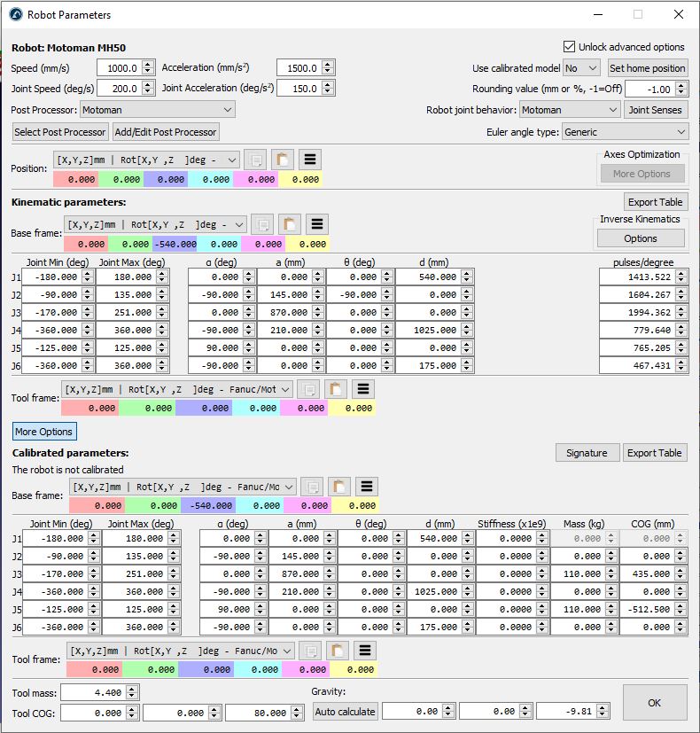Screen dimensions: 700x733
Task: Open the Euler angle type dropdown
Action: (x=624, y=132)
